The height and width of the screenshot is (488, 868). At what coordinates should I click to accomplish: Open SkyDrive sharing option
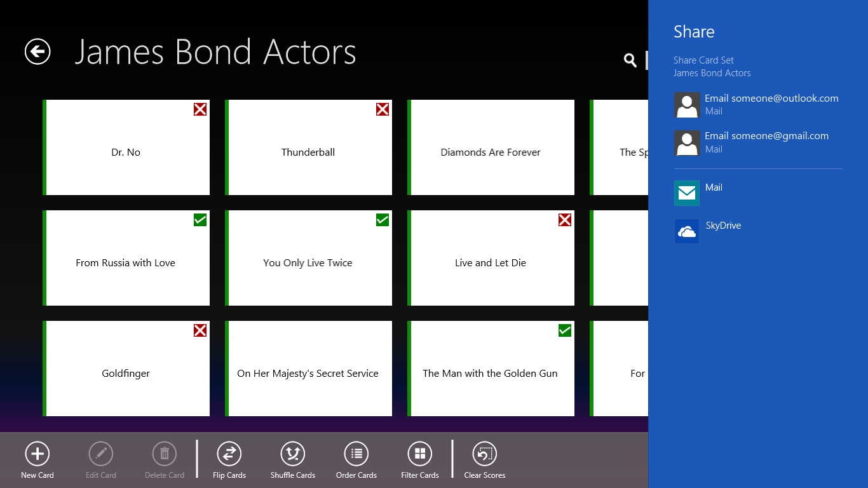[x=686, y=231]
